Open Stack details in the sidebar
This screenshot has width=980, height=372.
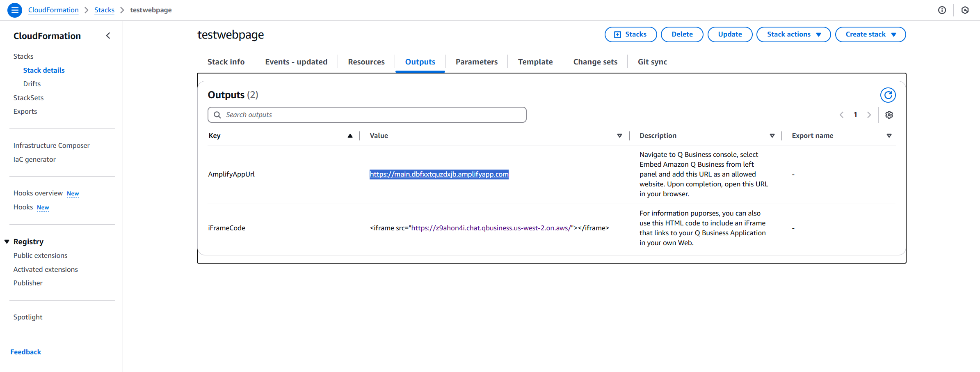44,71
